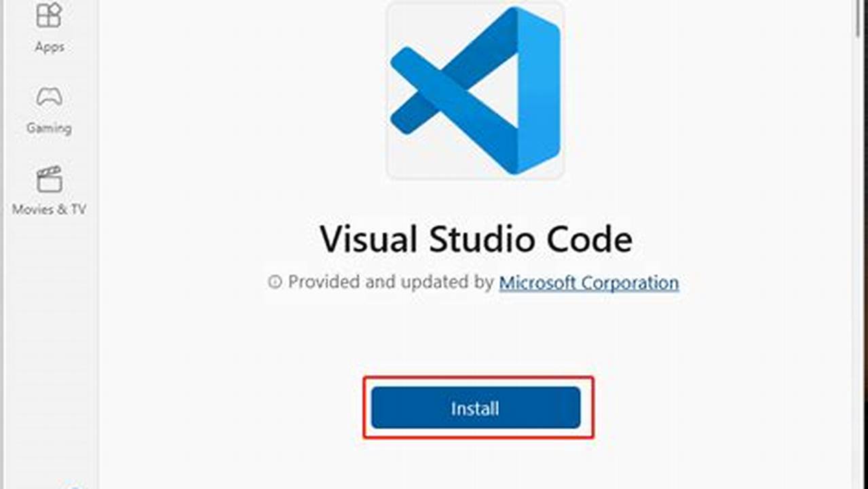Select the Gaming controller icon
The height and width of the screenshot is (489, 868).
(x=49, y=96)
